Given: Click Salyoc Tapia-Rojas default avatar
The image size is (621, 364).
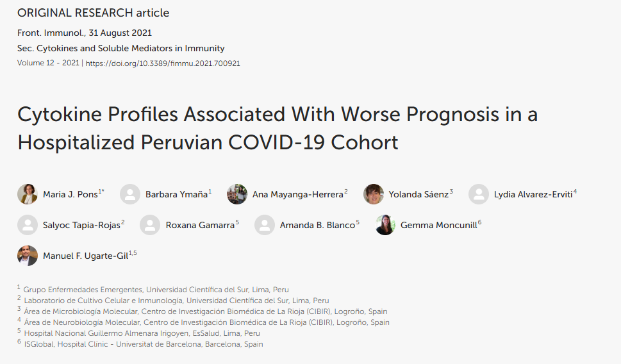Looking at the screenshot, I should (x=28, y=225).
